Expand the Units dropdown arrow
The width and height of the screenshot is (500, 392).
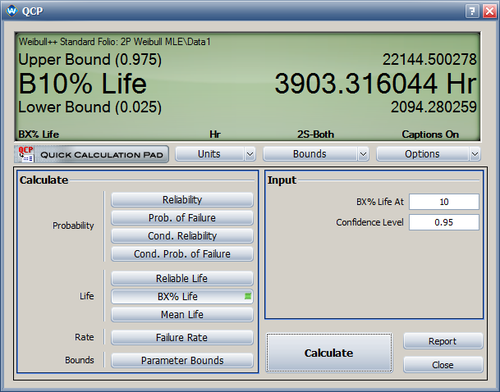[250, 154]
